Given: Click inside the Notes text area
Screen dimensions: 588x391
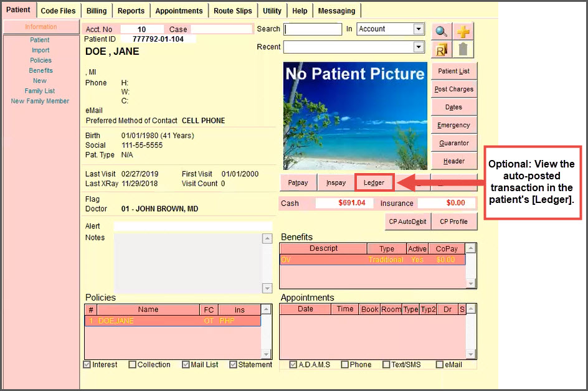Looking at the screenshot, I should coord(188,263).
